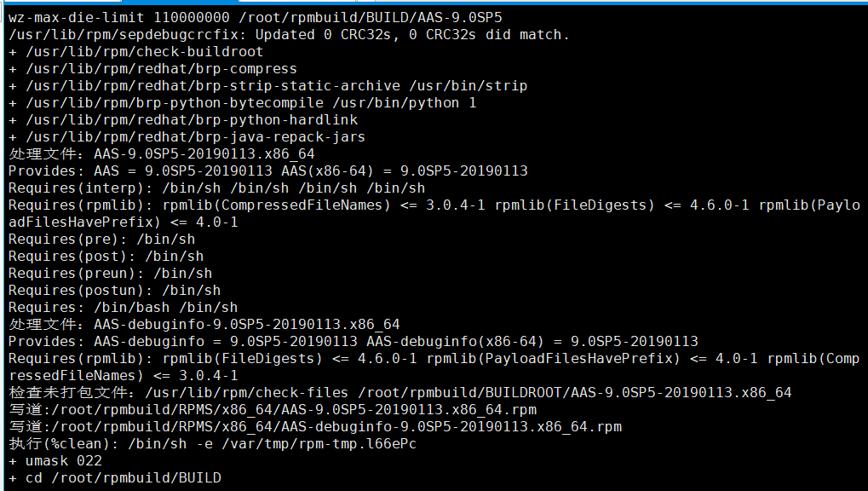Image resolution: width=868 pixels, height=491 pixels.
Task: Click the Requires(postun) line
Action: pos(114,290)
